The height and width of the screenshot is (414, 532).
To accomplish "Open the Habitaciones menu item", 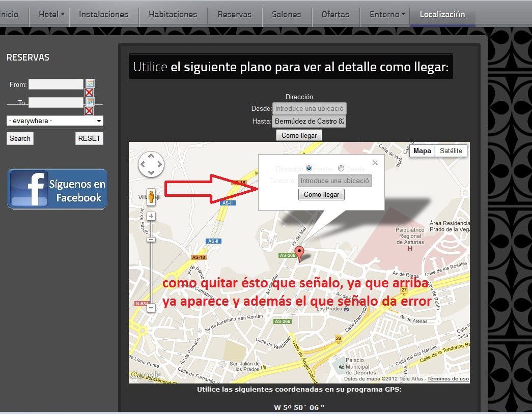I will click(173, 14).
